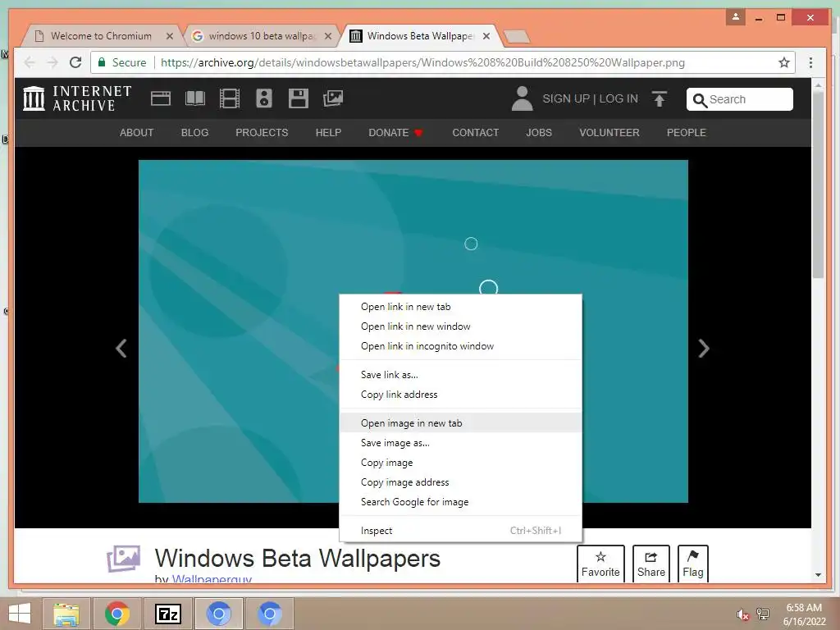
Task: Click the JOBS link
Action: (x=539, y=133)
